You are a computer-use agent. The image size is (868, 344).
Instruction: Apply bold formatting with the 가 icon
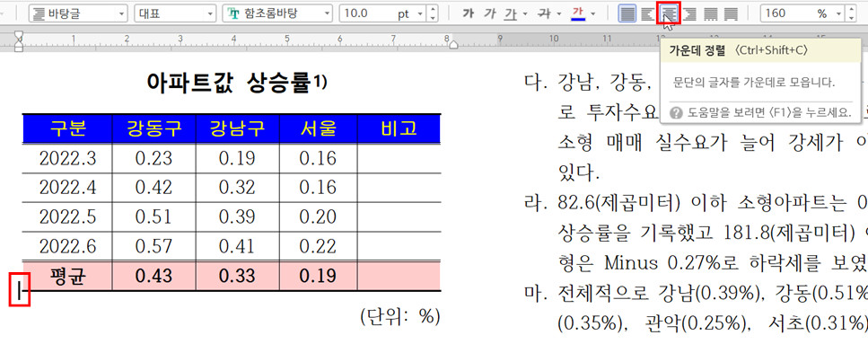[x=469, y=13]
